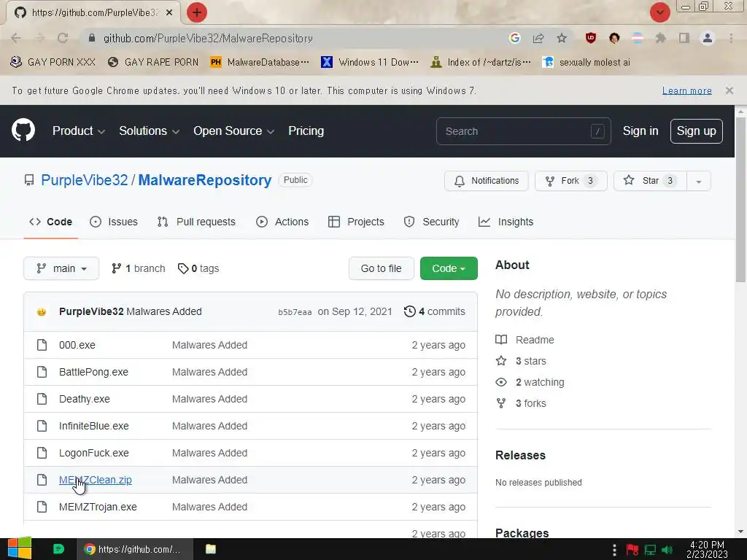
Task: Open the MEMZTrojan.exe file
Action: pyautogui.click(x=98, y=507)
